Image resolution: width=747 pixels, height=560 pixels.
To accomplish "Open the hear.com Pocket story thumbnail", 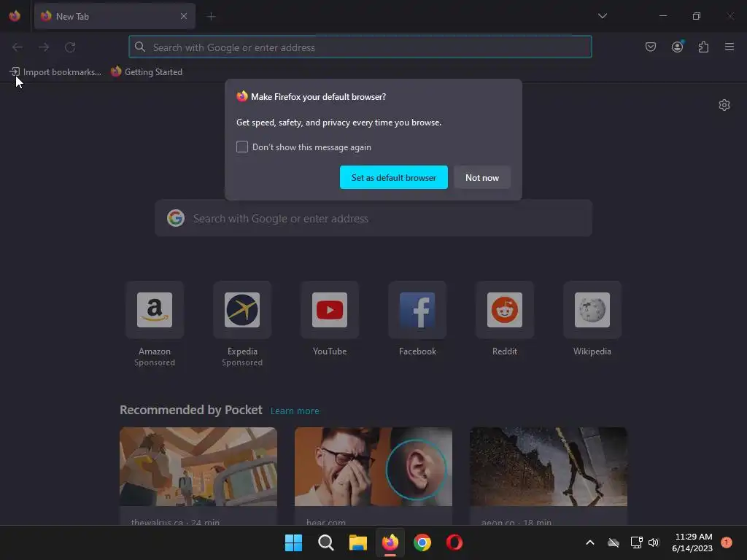I will pyautogui.click(x=373, y=467).
